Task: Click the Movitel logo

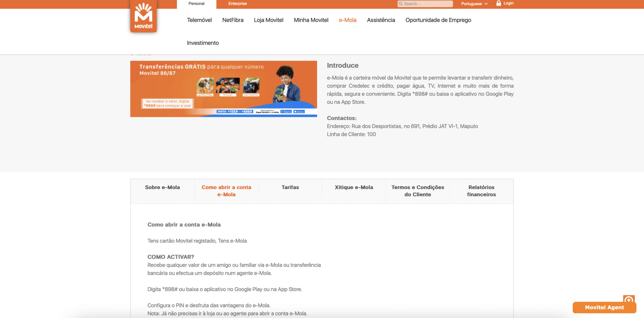Action: (143, 16)
